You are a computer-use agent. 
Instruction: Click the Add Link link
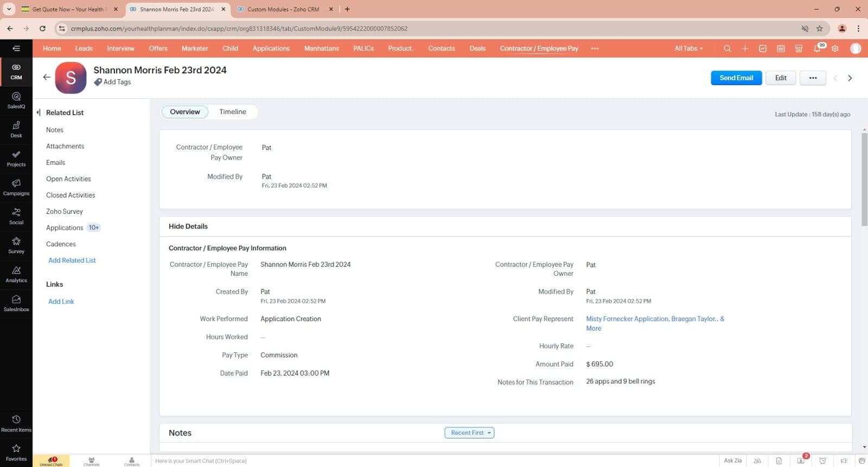[61, 301]
